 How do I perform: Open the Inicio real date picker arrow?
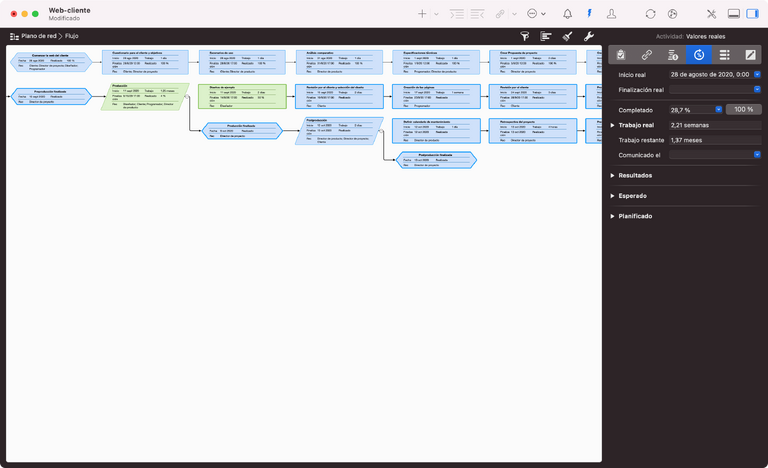tap(757, 75)
